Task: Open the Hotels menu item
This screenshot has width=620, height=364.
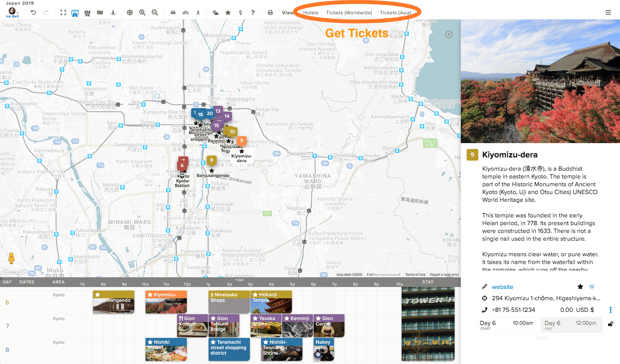Action: coord(311,13)
